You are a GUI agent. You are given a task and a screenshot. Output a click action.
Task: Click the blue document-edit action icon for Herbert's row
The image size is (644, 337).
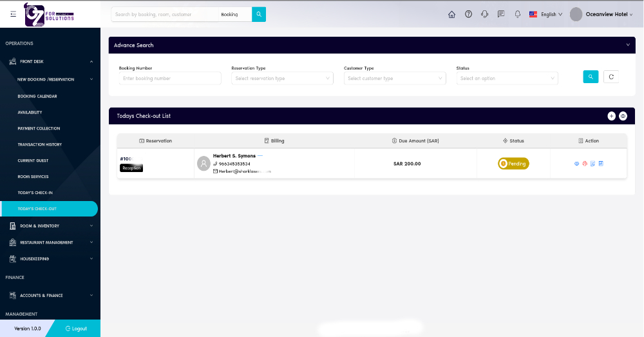(x=592, y=164)
